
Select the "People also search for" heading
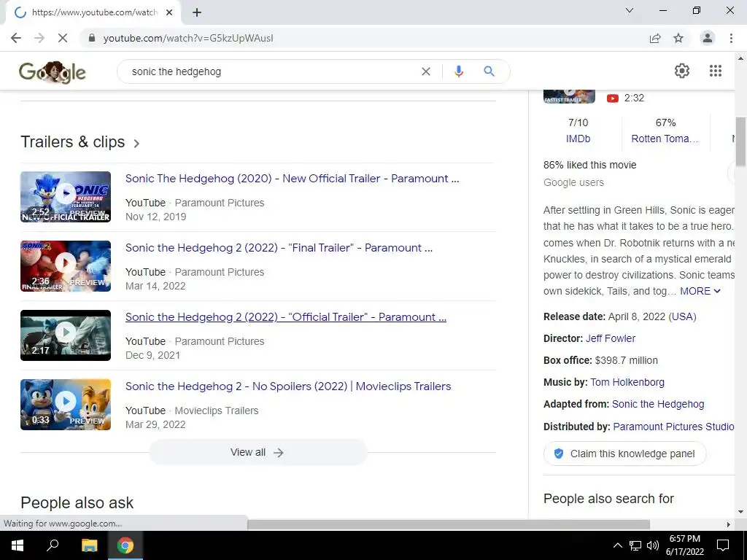click(x=608, y=499)
